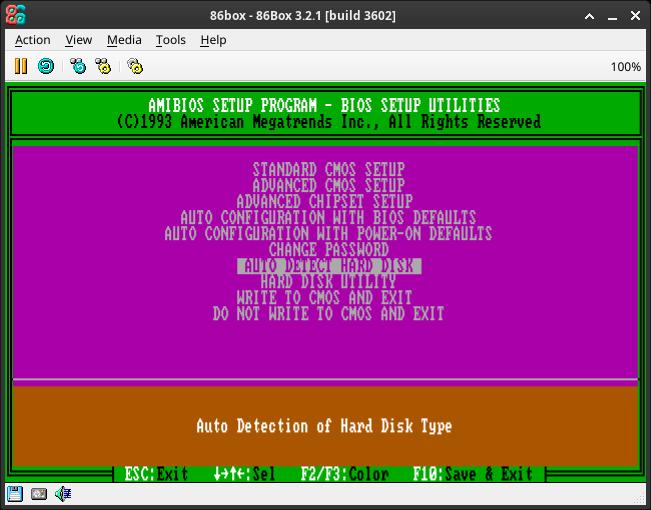
Task: Open the Action menu
Action: [32, 40]
